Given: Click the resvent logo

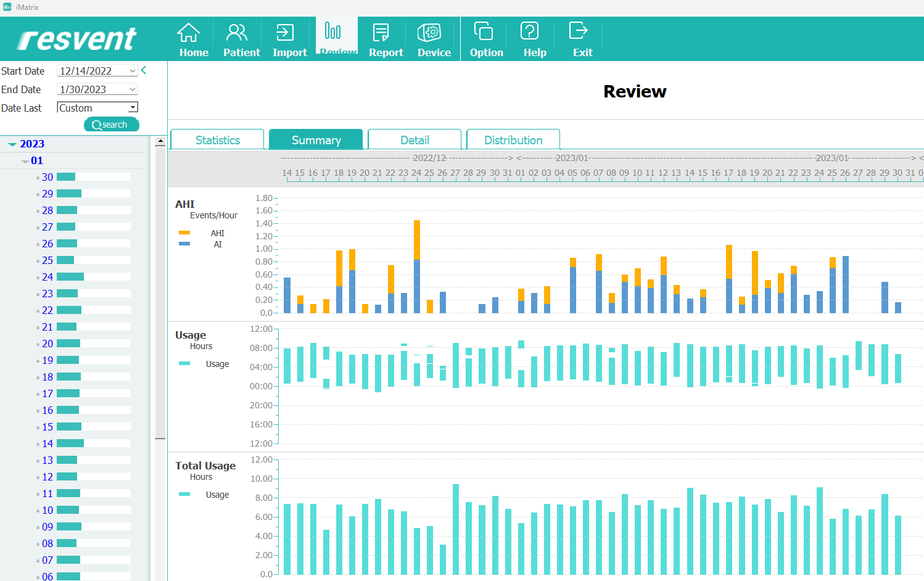Looking at the screenshot, I should pos(76,39).
